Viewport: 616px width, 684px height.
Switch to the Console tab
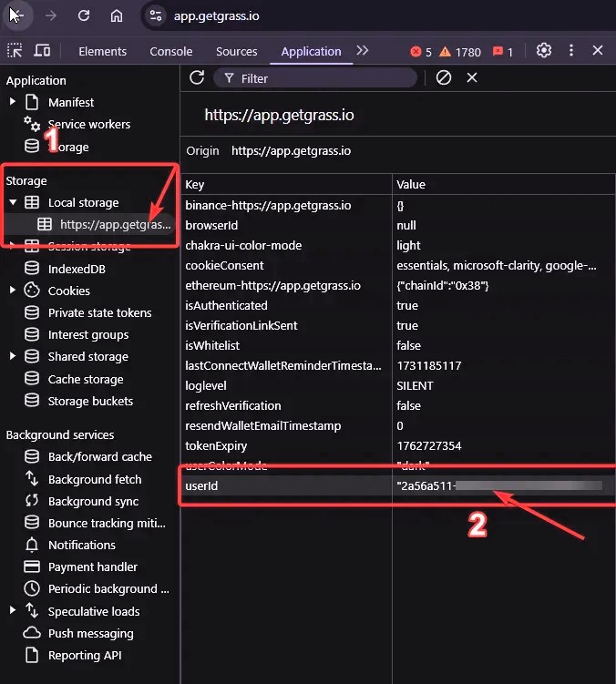coord(170,52)
